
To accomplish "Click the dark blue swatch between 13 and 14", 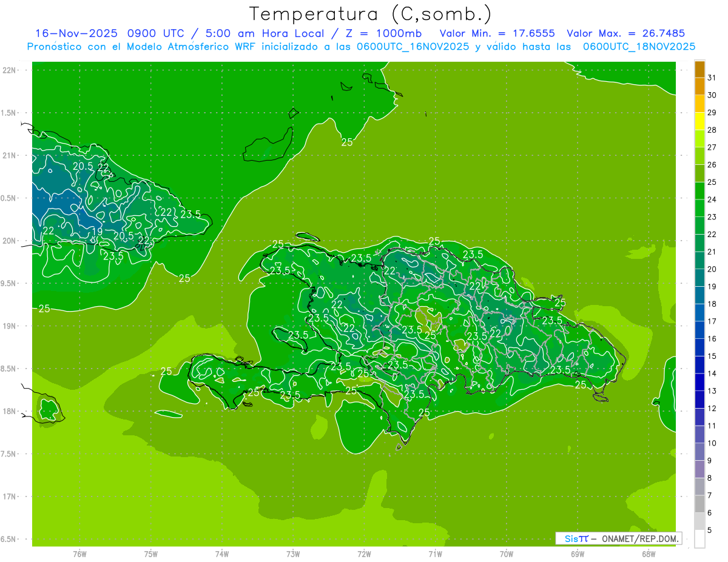I will pyautogui.click(x=699, y=383).
